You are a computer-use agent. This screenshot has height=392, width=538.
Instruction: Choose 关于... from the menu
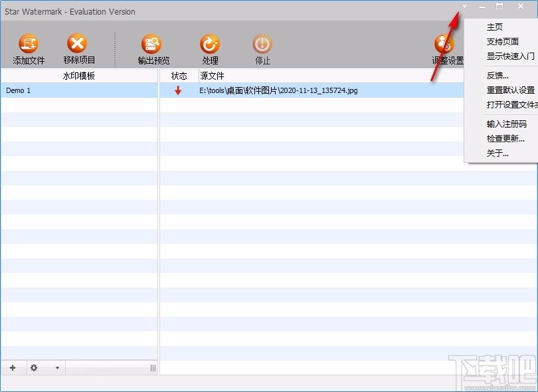click(497, 153)
